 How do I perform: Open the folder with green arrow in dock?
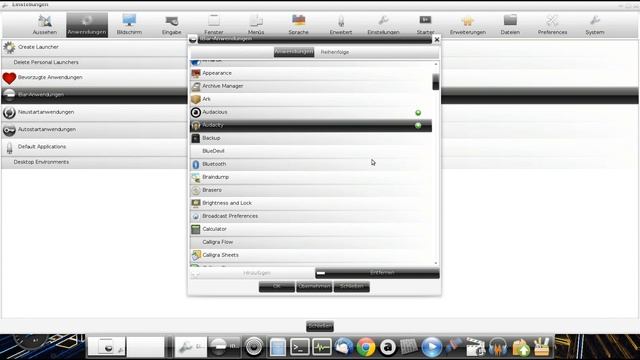click(x=520, y=347)
